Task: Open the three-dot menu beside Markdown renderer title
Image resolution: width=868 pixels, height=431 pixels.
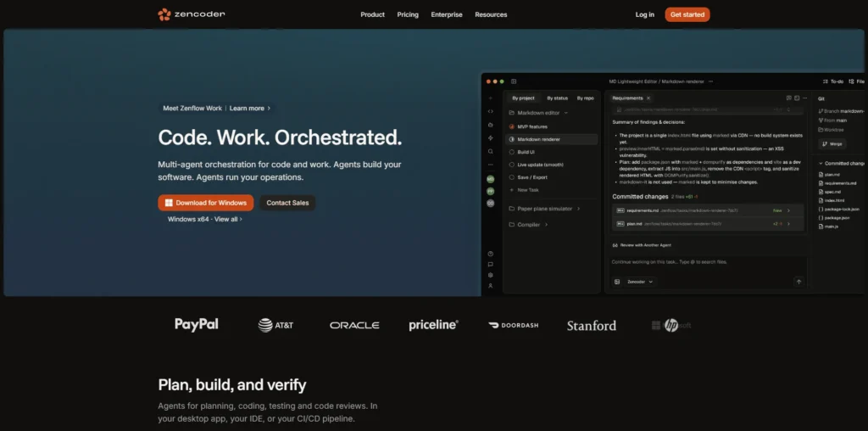Action: 710,81
